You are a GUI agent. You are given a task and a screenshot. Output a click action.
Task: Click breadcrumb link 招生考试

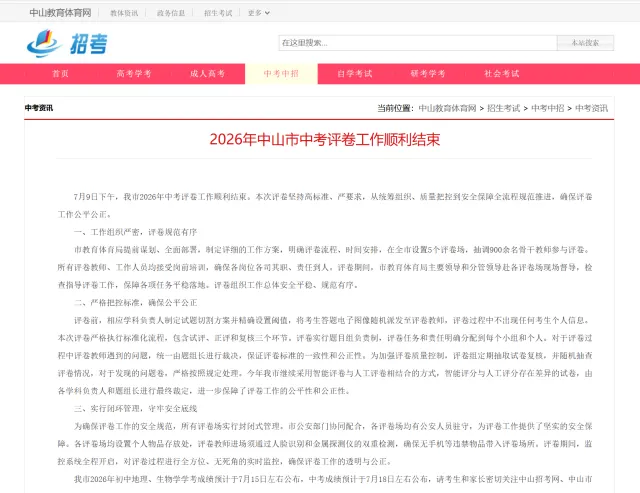coord(504,108)
